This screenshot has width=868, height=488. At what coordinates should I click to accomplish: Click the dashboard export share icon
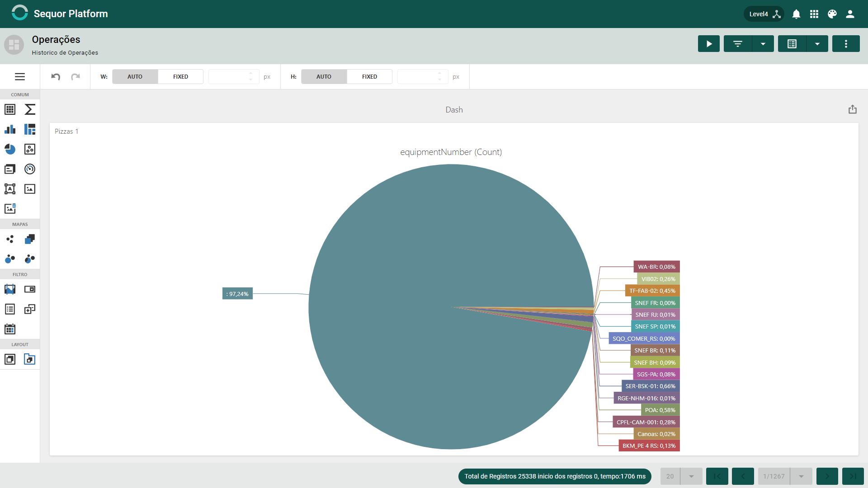pos(853,109)
